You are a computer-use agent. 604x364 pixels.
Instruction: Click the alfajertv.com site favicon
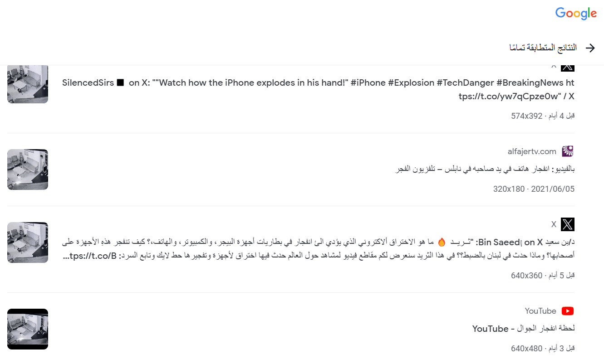pyautogui.click(x=568, y=151)
